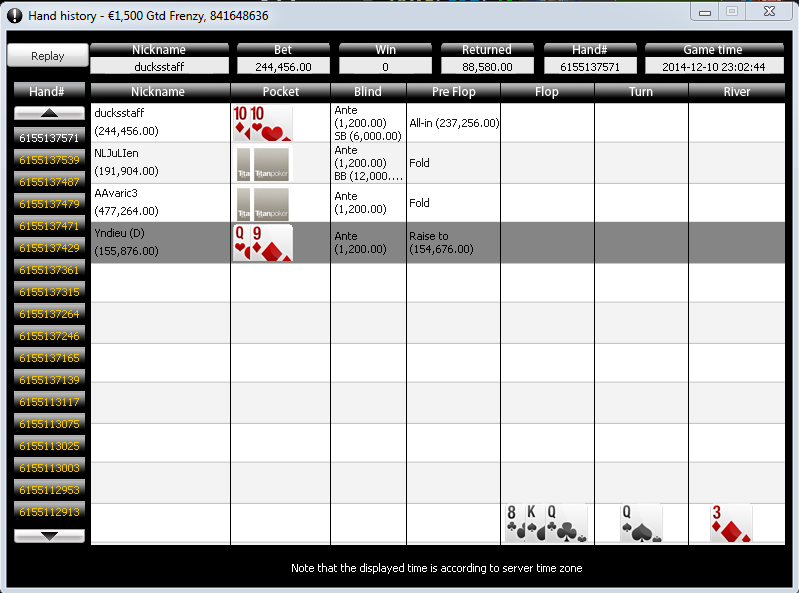
Task: Click the Win value 0
Action: [385, 67]
